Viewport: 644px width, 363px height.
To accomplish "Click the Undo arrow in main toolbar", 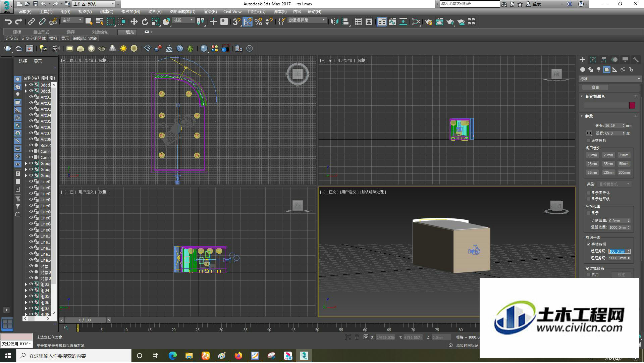I will tap(8, 22).
